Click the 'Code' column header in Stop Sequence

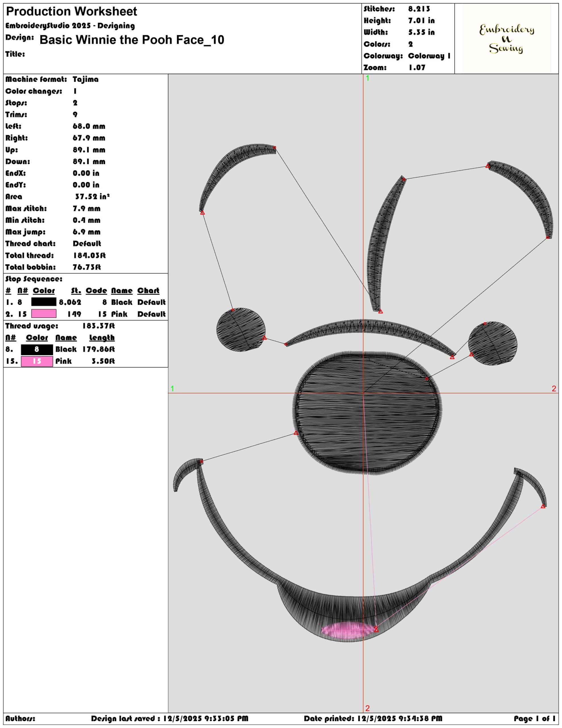click(x=96, y=291)
